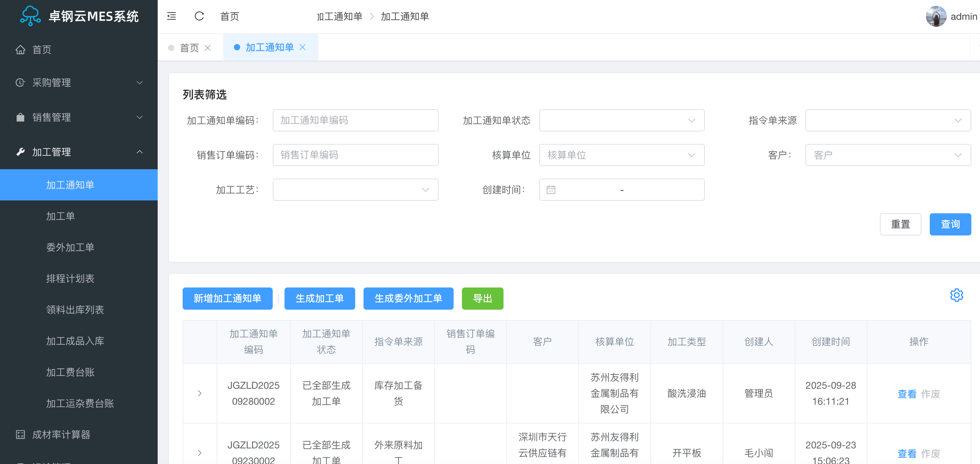Image resolution: width=980 pixels, height=464 pixels.
Task: Switch to the 首页 tab
Action: pos(189,48)
